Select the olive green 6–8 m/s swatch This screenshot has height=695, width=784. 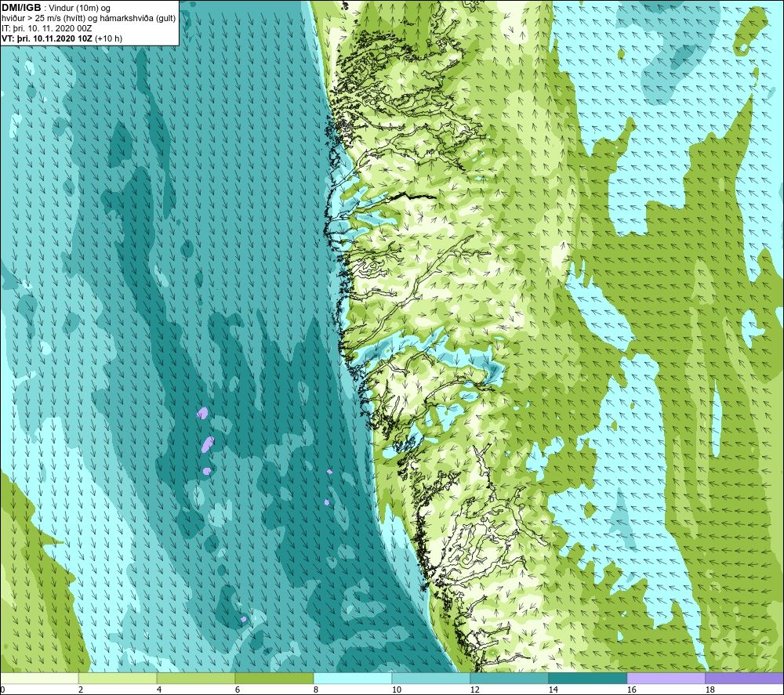(274, 678)
